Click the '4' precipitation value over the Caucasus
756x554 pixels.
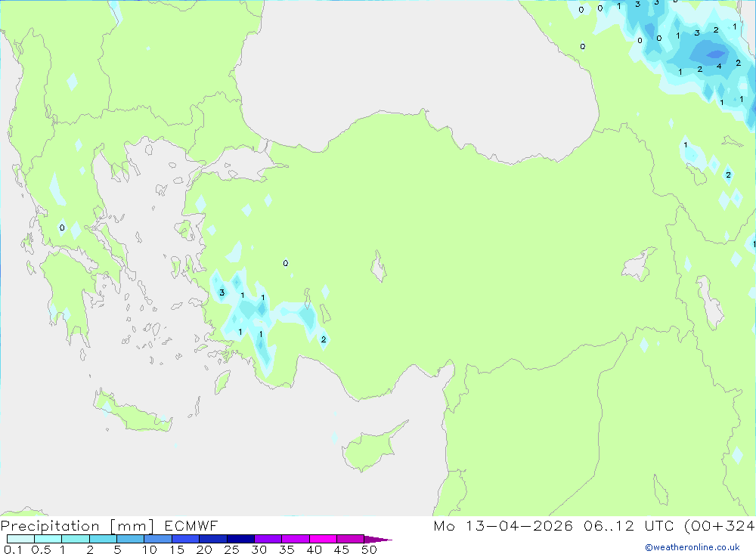[x=719, y=66]
